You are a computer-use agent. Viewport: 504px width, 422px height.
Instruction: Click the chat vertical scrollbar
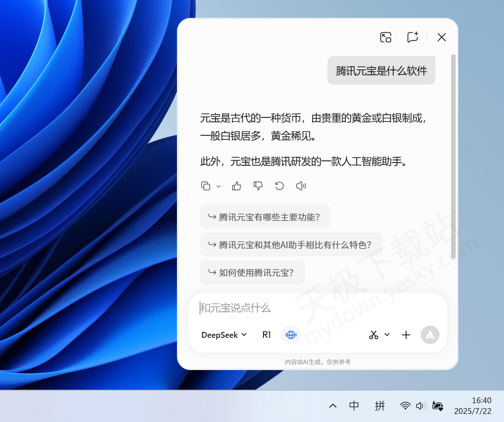click(x=453, y=157)
